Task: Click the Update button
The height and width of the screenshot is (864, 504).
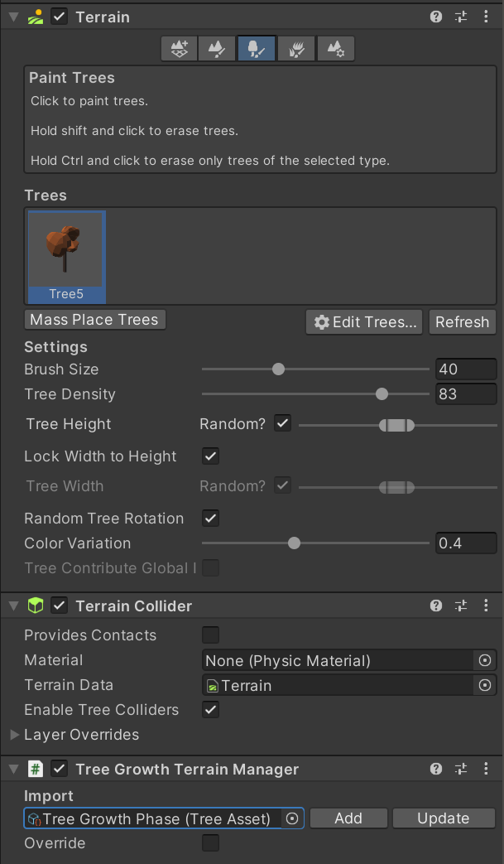Action: [444, 818]
